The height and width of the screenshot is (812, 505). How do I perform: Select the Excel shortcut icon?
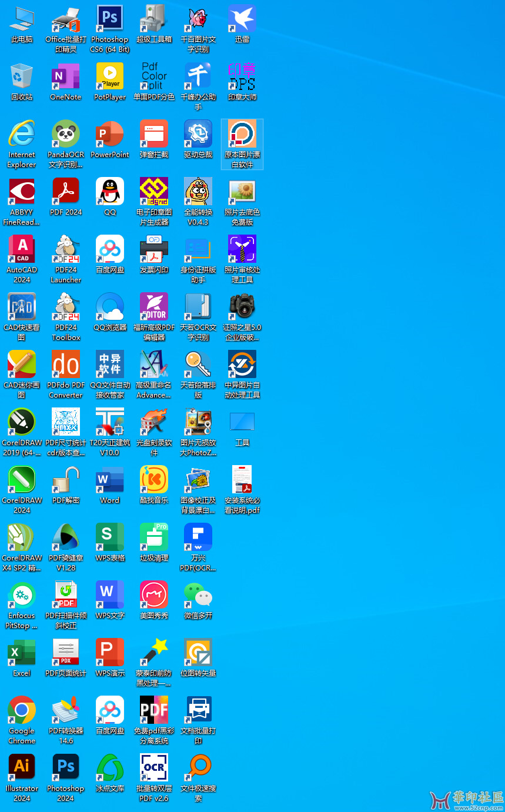22,653
